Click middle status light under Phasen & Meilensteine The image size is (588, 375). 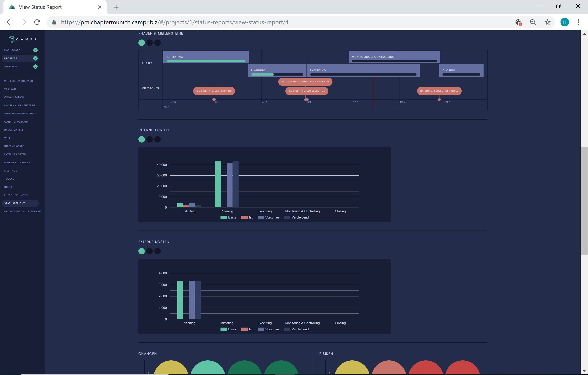(x=150, y=43)
